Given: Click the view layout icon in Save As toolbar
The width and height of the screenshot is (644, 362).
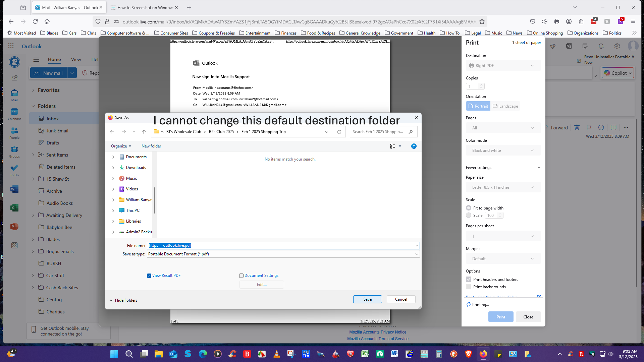Looking at the screenshot, I should [393, 146].
